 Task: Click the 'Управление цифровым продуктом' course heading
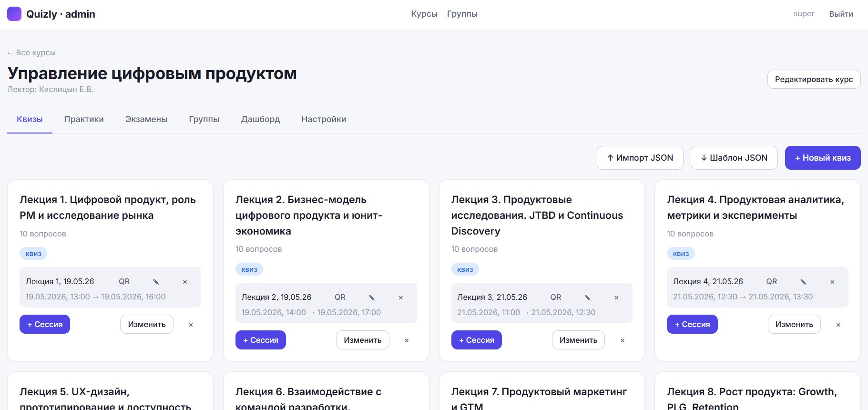pyautogui.click(x=152, y=73)
